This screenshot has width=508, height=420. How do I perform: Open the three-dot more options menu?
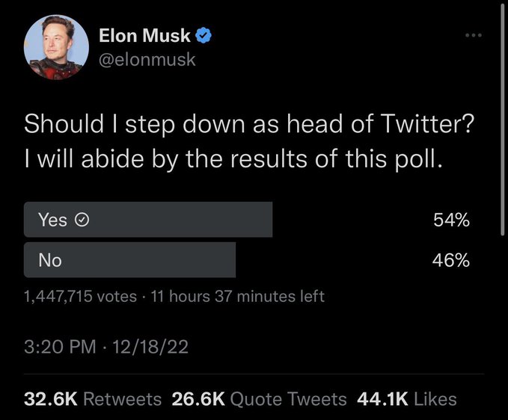pyautogui.click(x=473, y=35)
